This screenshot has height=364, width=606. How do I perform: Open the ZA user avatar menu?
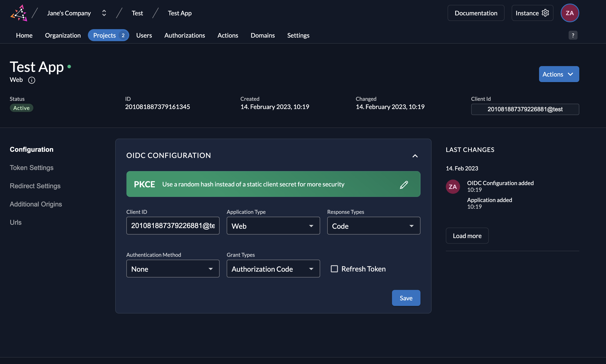(x=570, y=13)
